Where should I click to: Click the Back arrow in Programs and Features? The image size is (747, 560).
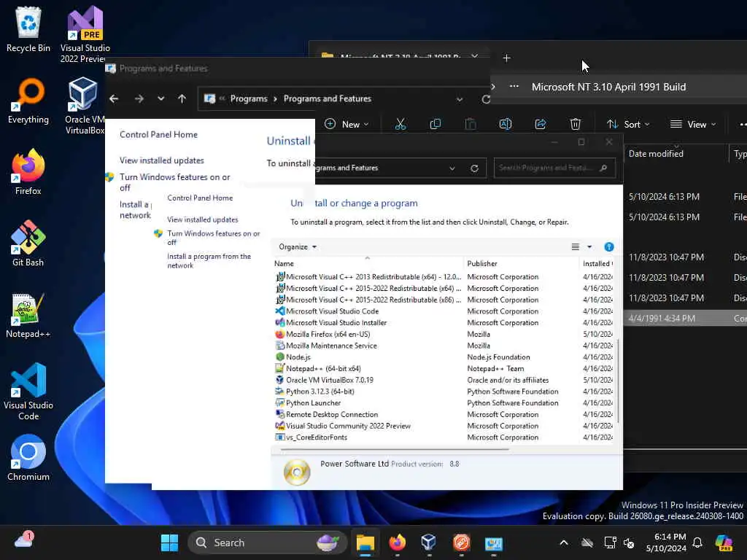(x=114, y=98)
